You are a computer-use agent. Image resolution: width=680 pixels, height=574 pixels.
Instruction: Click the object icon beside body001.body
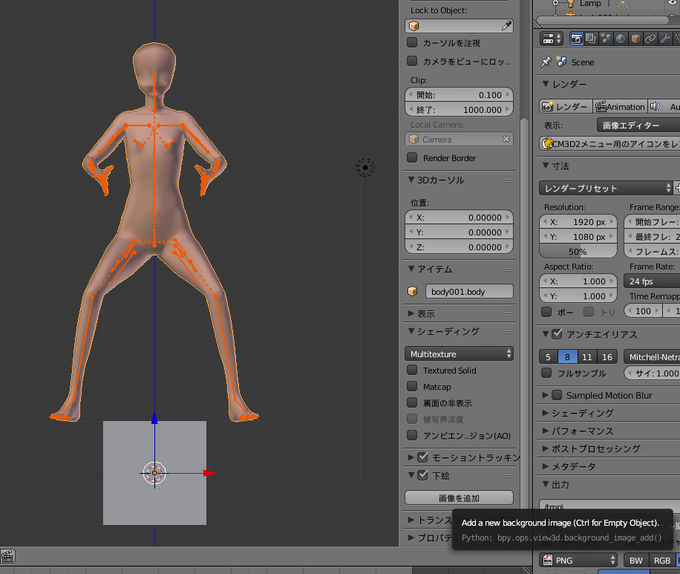(x=412, y=291)
